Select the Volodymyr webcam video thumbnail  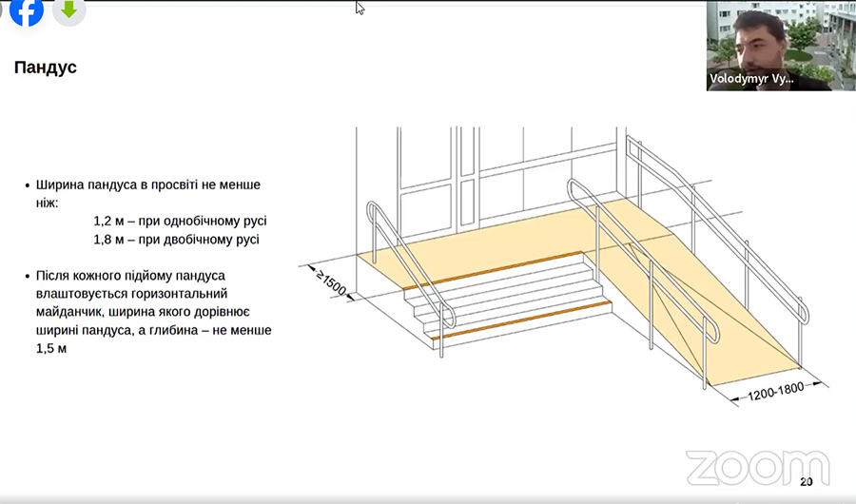pyautogui.click(x=781, y=46)
